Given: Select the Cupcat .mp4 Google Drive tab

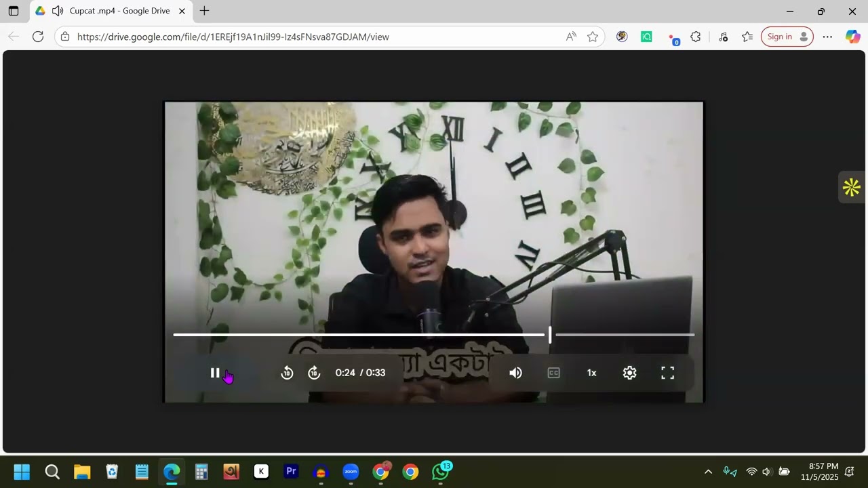Looking at the screenshot, I should pos(112,11).
